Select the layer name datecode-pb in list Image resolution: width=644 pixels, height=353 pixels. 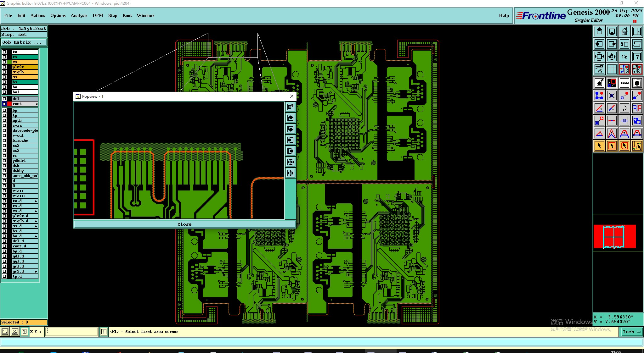tap(25, 130)
